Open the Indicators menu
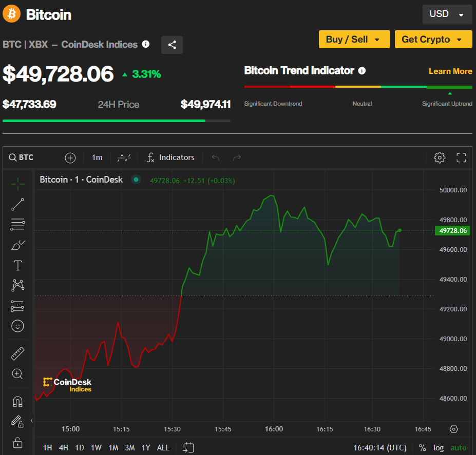 click(170, 157)
